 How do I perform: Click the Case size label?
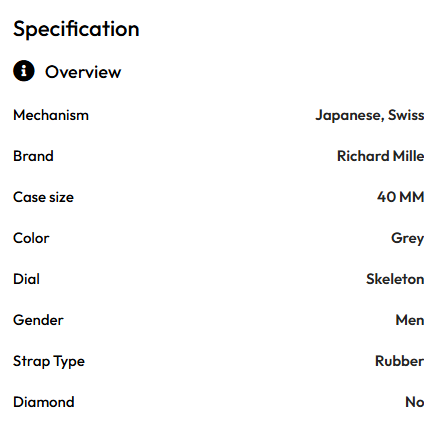click(43, 197)
